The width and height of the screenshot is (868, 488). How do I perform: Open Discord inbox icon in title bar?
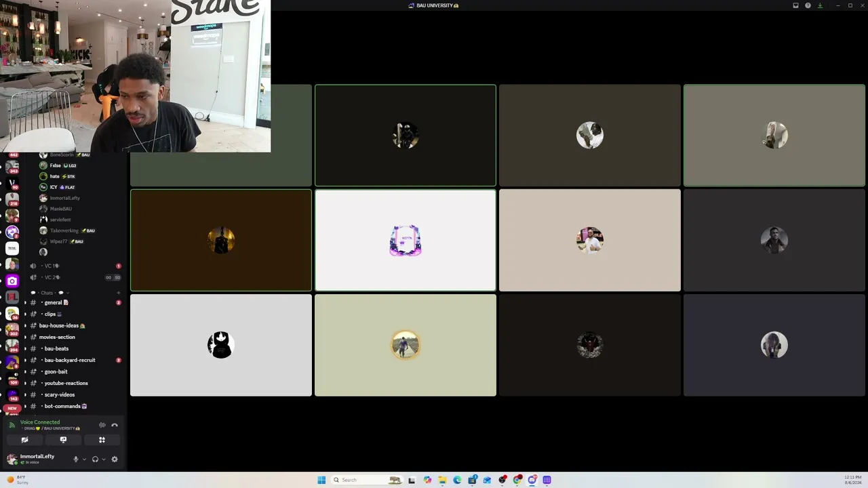[x=795, y=5]
